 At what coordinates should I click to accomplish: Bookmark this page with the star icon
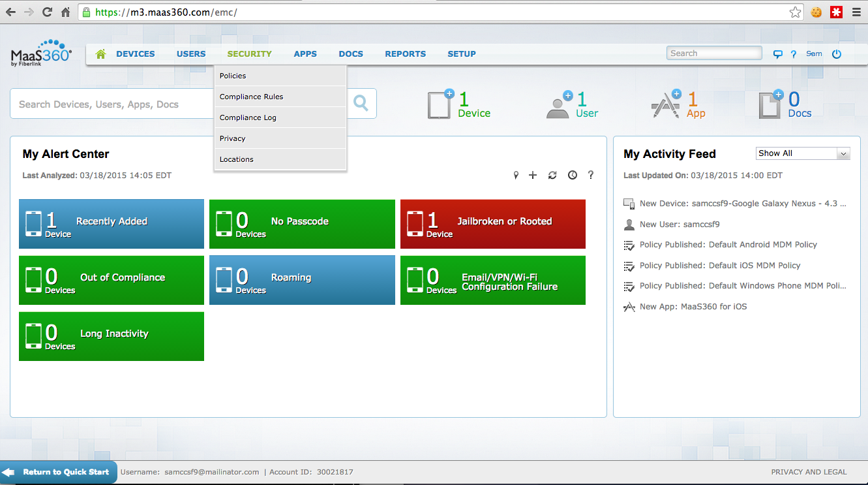pos(795,12)
